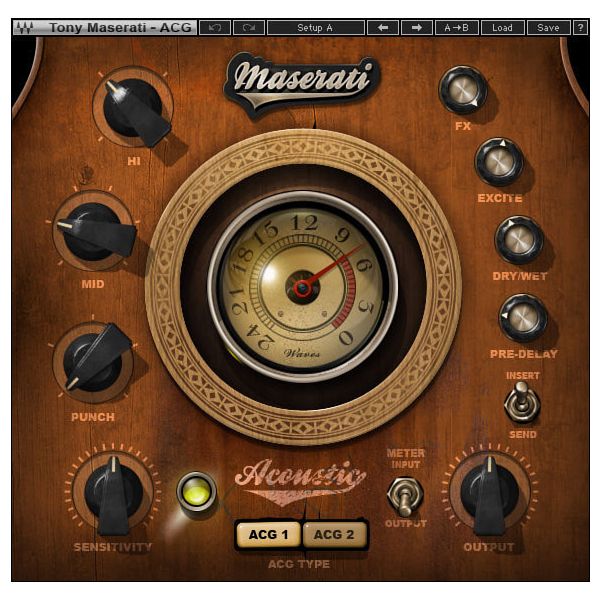Click the yellow sensitivity indicator LED
Viewport: 600px width, 600px height.
(x=195, y=491)
